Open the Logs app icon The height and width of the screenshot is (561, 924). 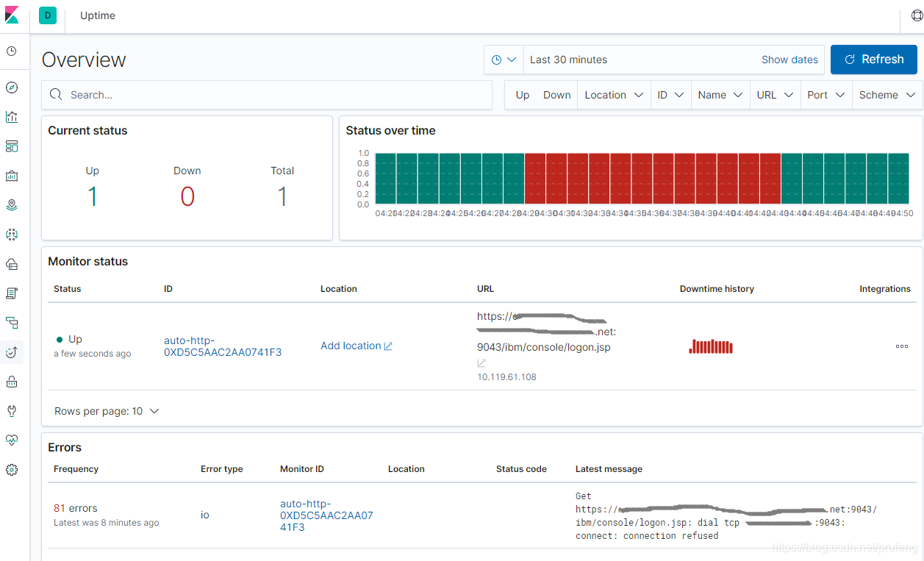point(12,293)
